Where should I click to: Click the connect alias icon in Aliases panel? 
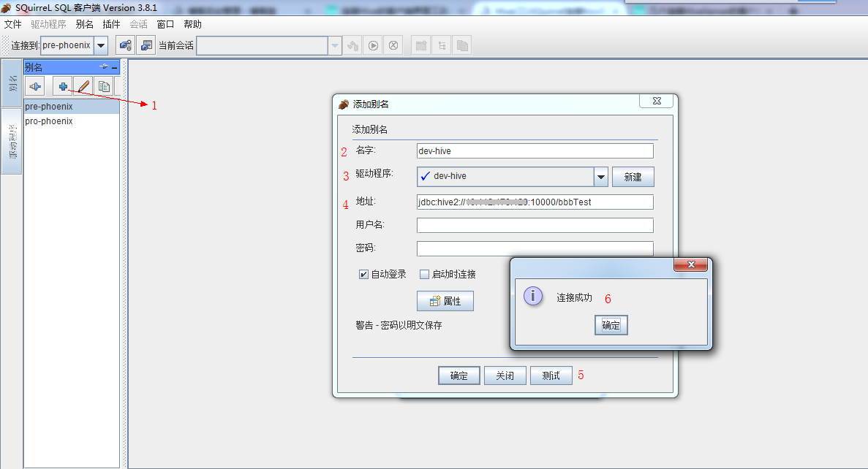[x=35, y=86]
